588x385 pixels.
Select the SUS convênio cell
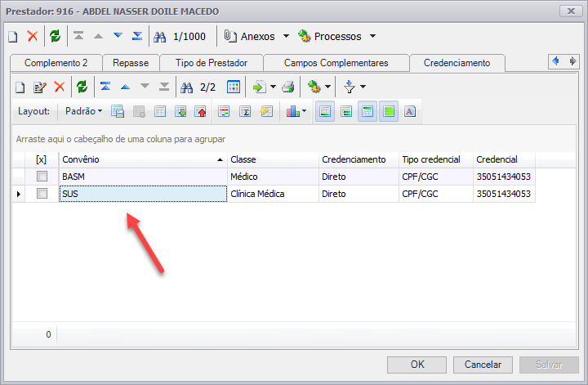143,194
